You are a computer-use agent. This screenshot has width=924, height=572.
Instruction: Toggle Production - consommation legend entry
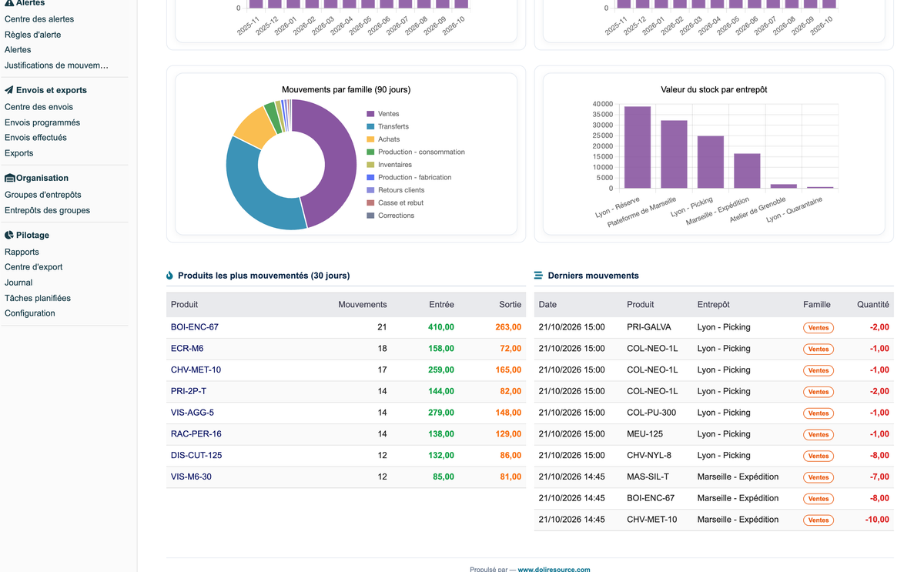click(416, 152)
